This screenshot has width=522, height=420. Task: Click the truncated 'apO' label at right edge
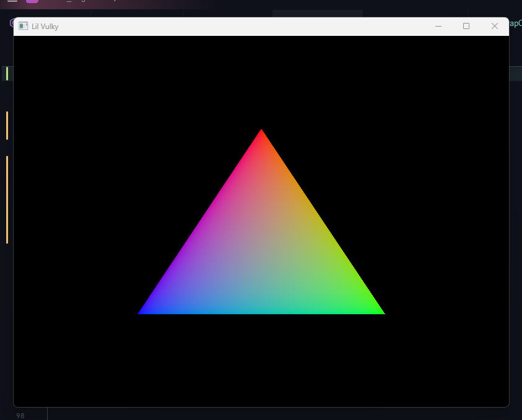515,24
